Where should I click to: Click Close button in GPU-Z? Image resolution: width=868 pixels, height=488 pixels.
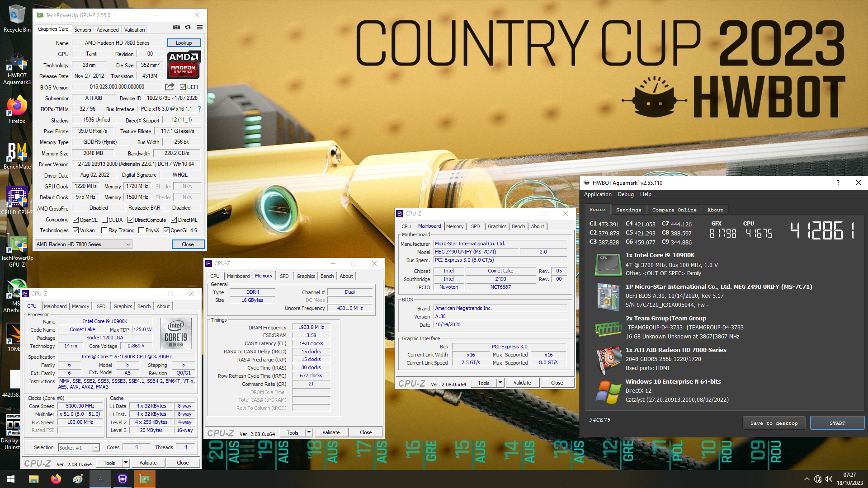coord(188,244)
